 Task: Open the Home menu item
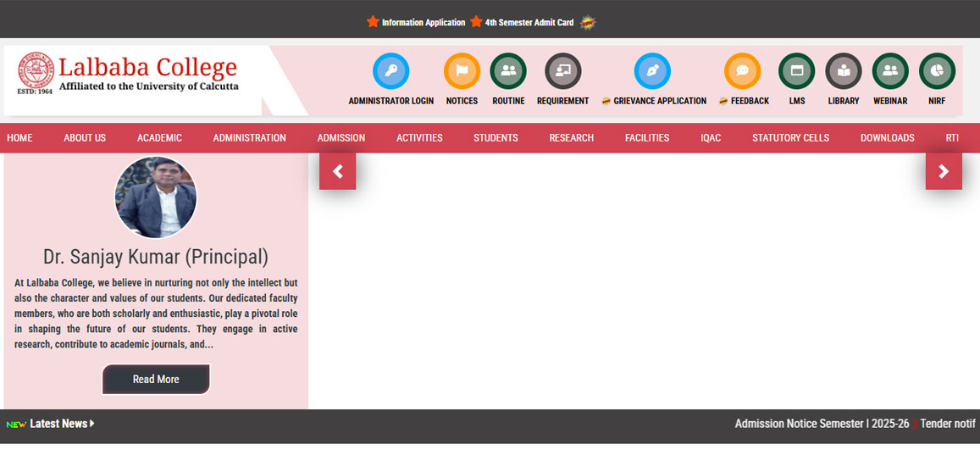(20, 138)
